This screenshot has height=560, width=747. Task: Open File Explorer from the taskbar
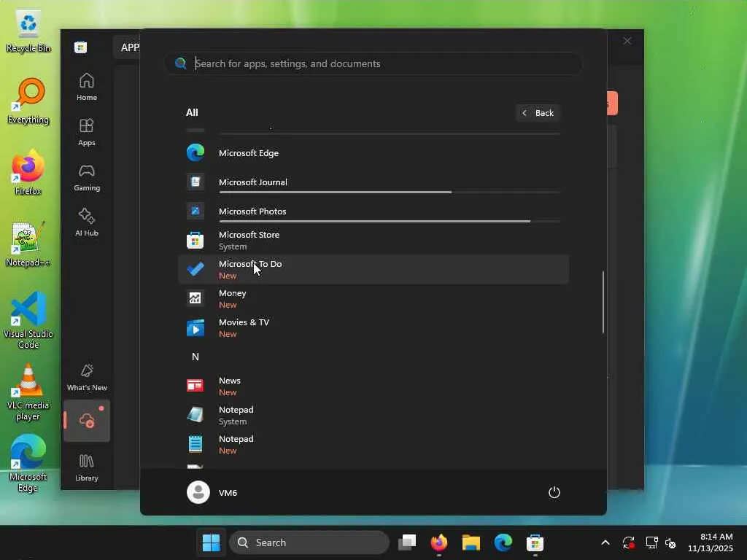[471, 542]
